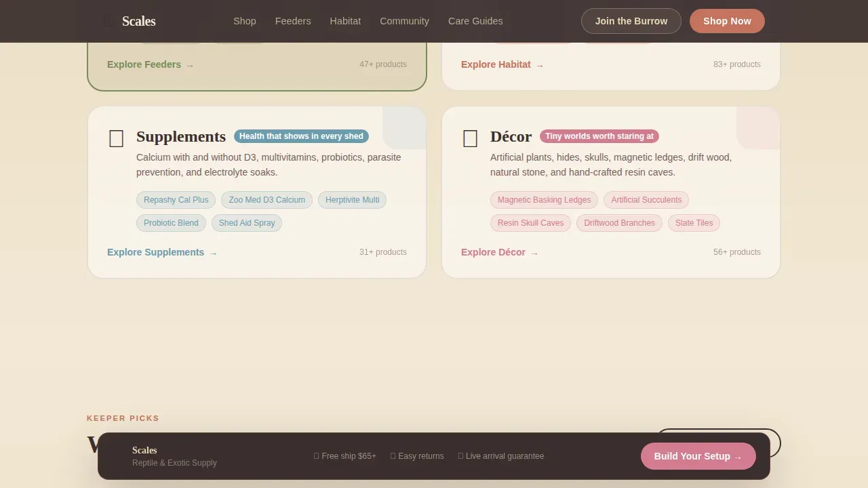Image resolution: width=868 pixels, height=488 pixels.
Task: Select the Slate Tiles tag
Action: [694, 223]
